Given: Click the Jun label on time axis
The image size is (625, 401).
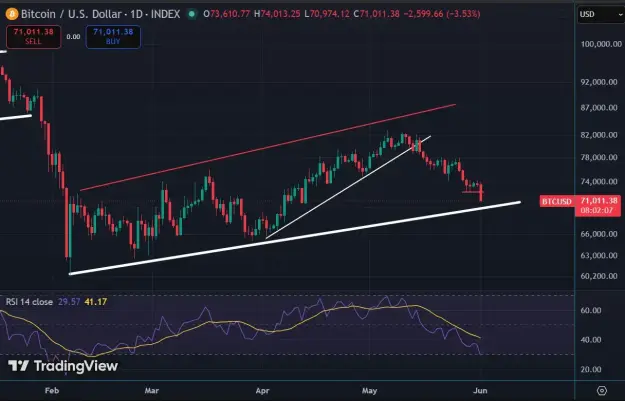Looking at the screenshot, I should (480, 391).
